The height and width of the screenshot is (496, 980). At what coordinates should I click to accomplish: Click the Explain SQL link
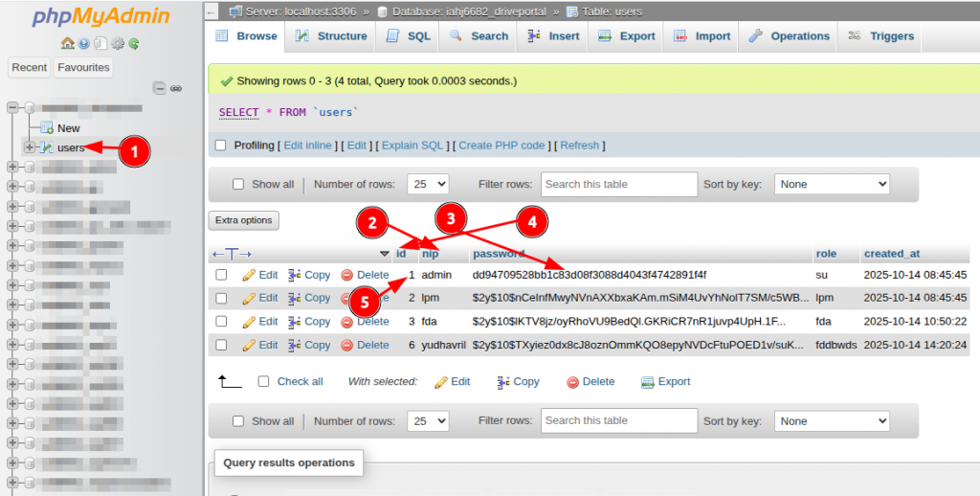click(412, 146)
